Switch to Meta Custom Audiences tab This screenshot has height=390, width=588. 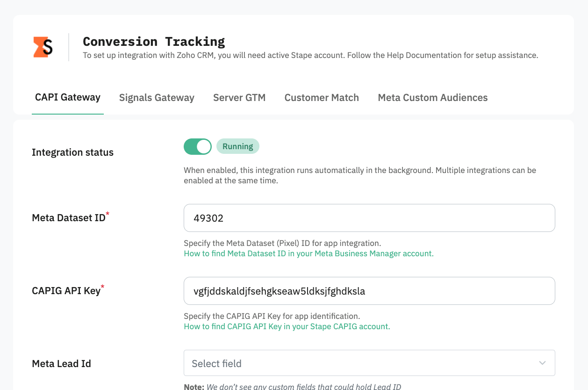[x=433, y=98]
